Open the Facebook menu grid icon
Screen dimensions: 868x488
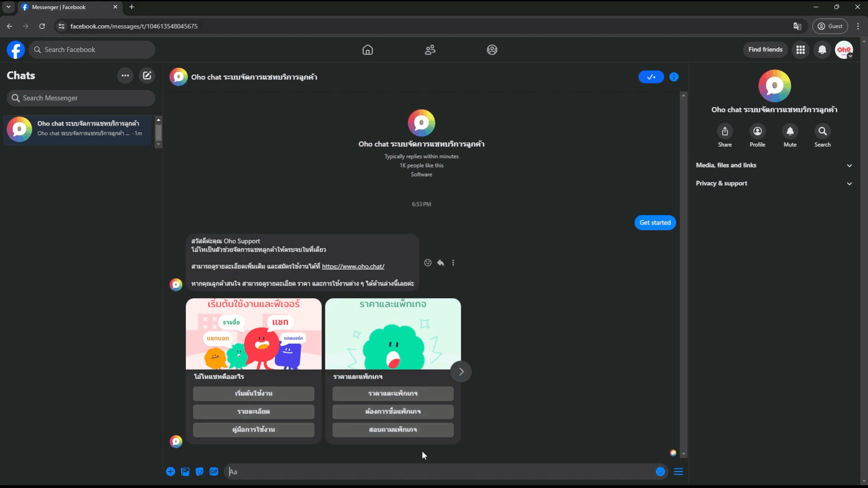pyautogui.click(x=800, y=50)
